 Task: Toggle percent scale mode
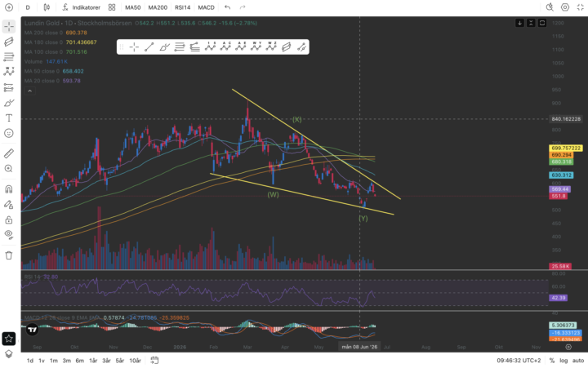point(552,361)
